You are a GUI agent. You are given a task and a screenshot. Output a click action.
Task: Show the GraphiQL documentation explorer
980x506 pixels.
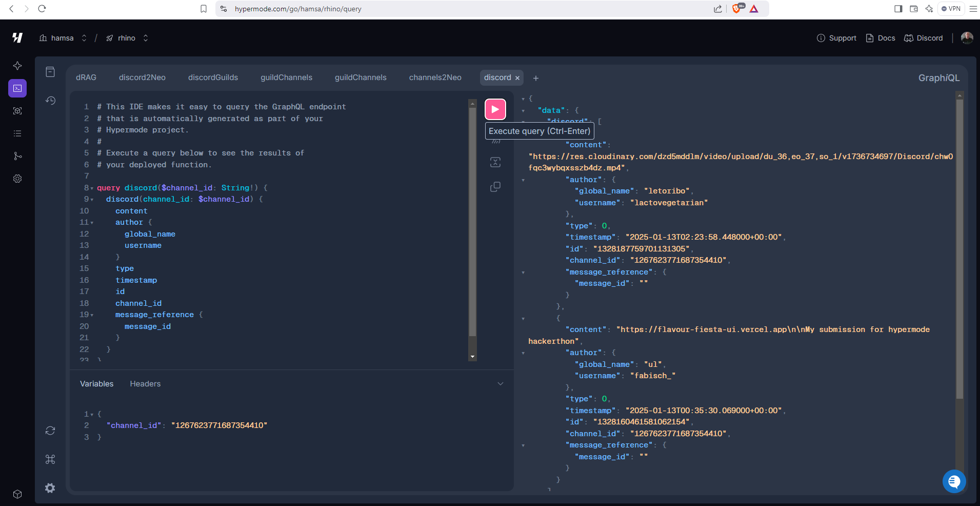50,72
